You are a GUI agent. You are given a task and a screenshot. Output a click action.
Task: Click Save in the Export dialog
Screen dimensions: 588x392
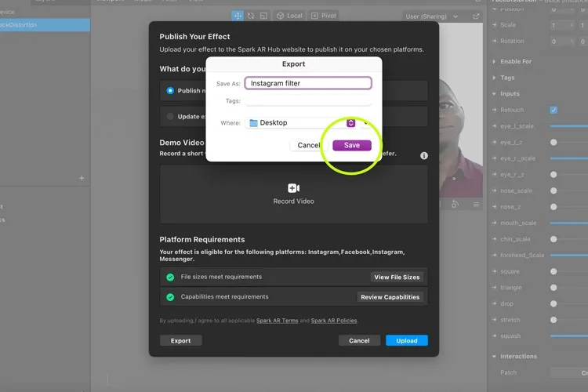click(x=352, y=145)
